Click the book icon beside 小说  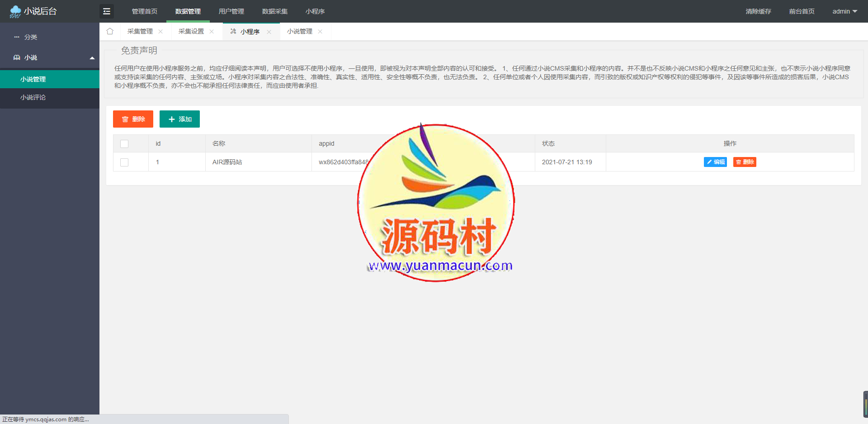17,57
